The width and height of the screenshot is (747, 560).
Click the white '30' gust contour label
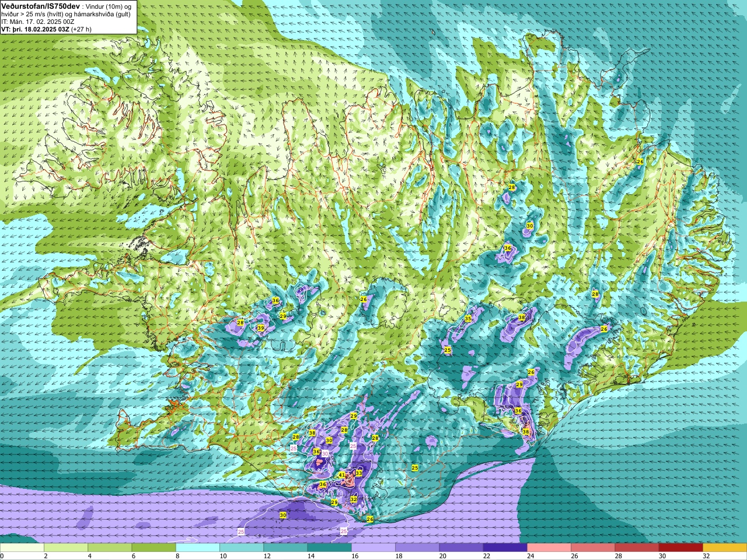click(x=325, y=453)
